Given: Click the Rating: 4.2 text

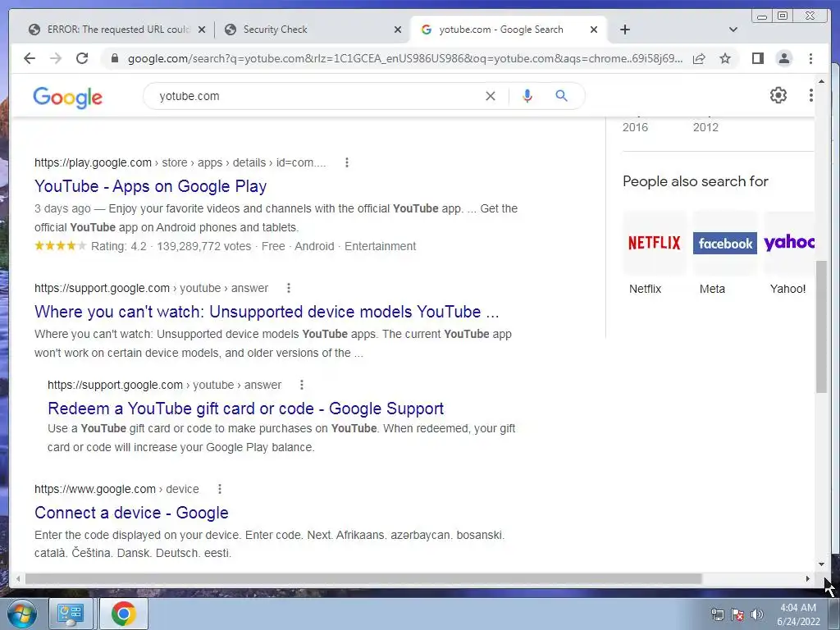Looking at the screenshot, I should [x=118, y=246].
